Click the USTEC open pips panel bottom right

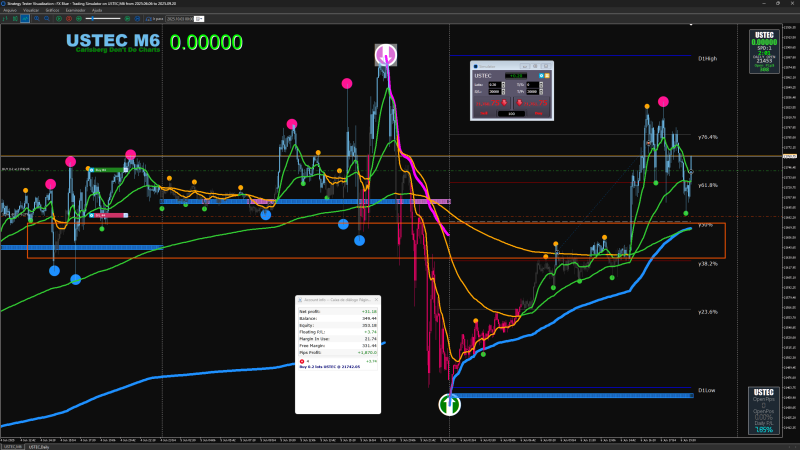[x=764, y=411]
